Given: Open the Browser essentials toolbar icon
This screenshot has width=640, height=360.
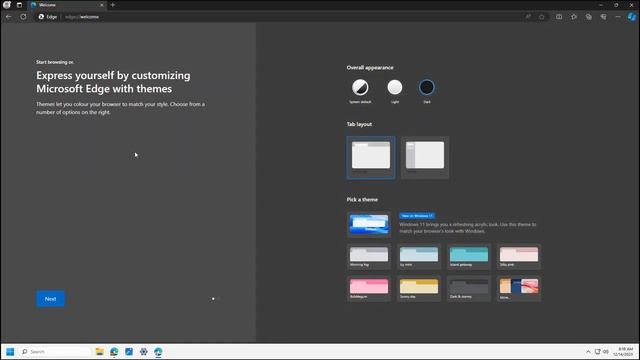Looking at the screenshot, I should tap(603, 17).
